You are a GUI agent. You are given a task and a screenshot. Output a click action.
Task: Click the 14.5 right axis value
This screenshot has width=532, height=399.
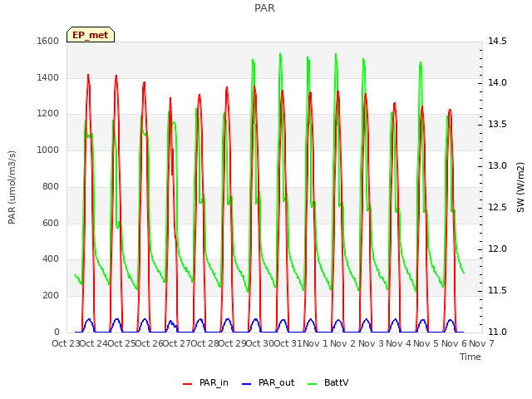click(497, 41)
